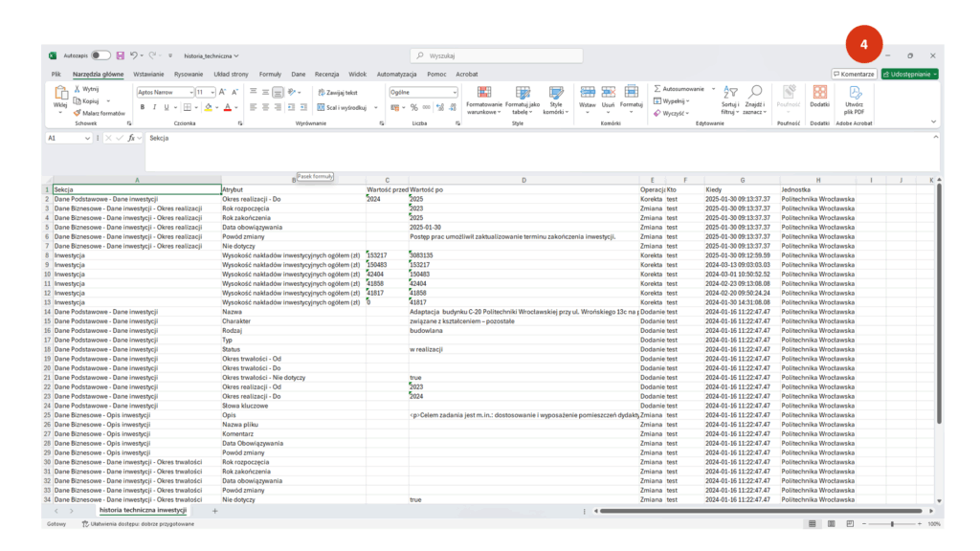Image resolution: width=980 pixels, height=551 pixels.
Task: Click the thousands separator 000 icon
Action: 426,107
